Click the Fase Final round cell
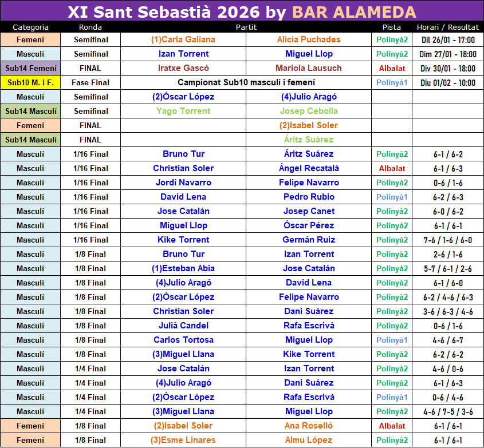484x448 pixels. tap(90, 82)
